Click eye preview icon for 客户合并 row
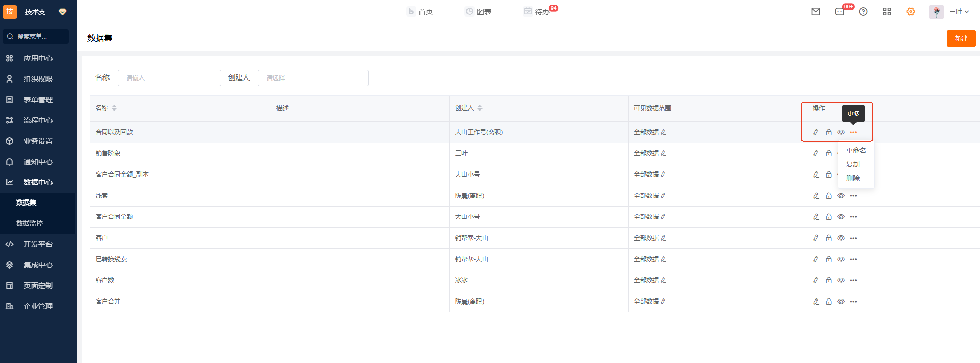 click(x=841, y=302)
